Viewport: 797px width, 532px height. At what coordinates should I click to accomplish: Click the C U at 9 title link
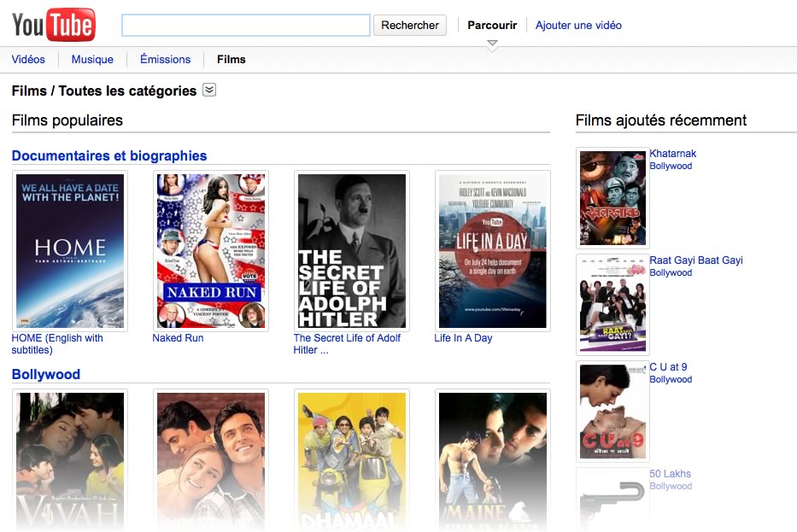(x=668, y=367)
